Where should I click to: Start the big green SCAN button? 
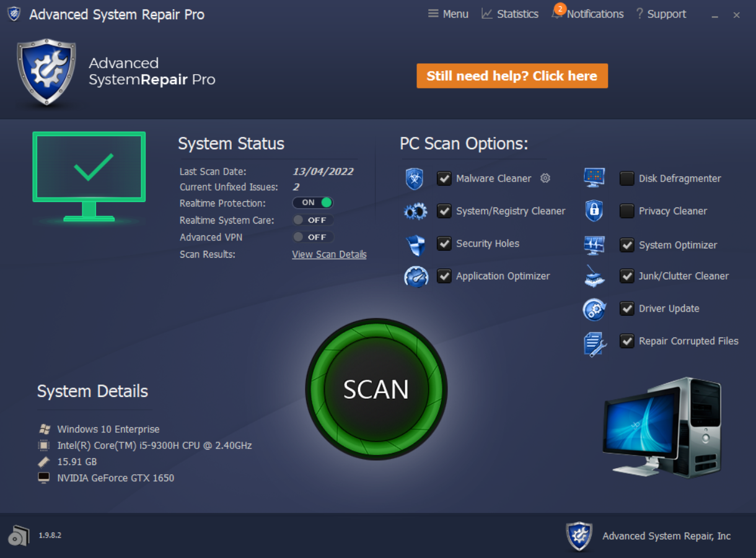coord(376,390)
